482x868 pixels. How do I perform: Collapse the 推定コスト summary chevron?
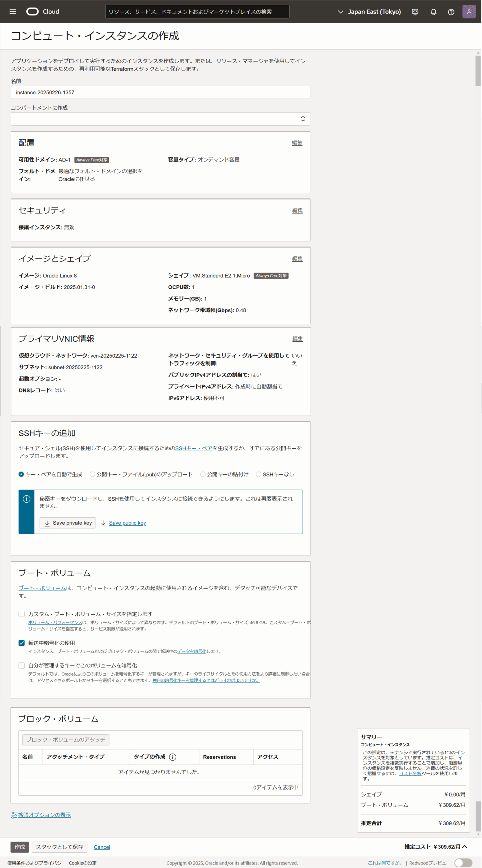(465, 846)
